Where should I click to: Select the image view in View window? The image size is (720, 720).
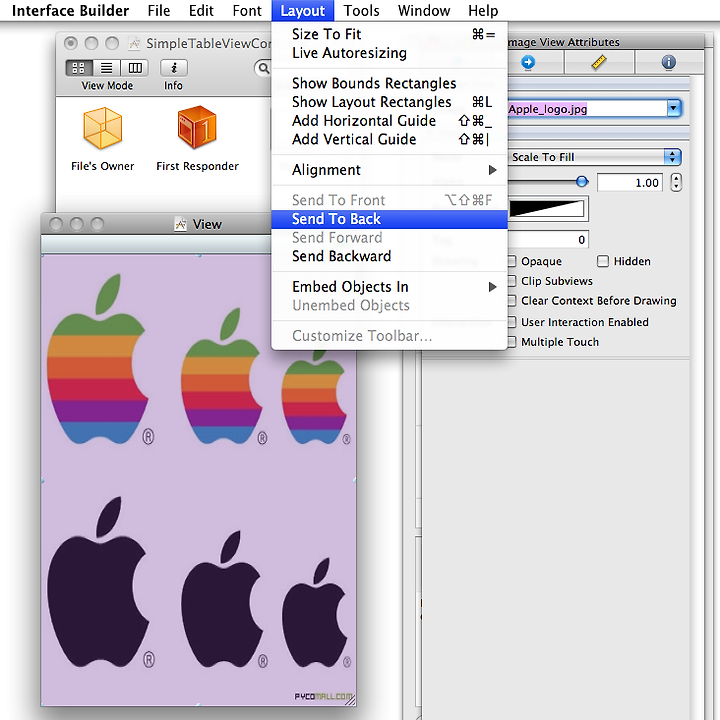click(x=198, y=480)
